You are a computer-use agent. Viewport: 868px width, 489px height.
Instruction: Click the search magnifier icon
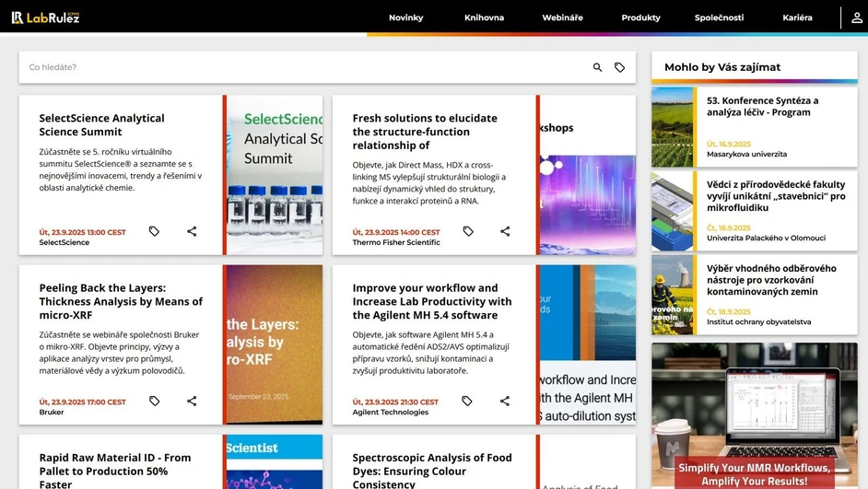coord(597,67)
